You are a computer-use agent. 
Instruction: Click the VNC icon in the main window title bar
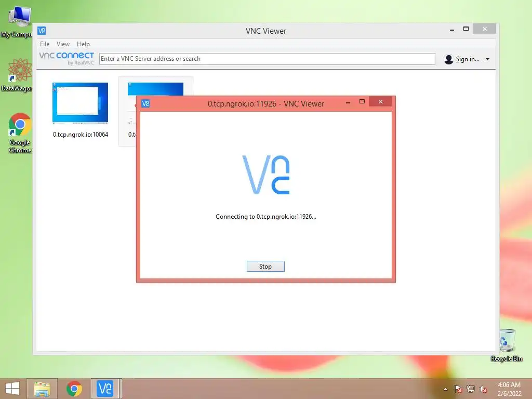coord(42,31)
